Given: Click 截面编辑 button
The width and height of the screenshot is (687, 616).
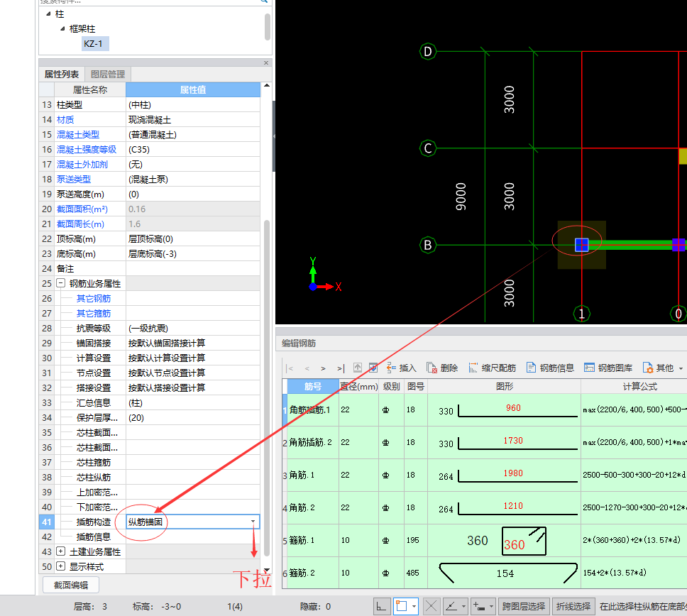Looking at the screenshot, I should click(x=71, y=585).
